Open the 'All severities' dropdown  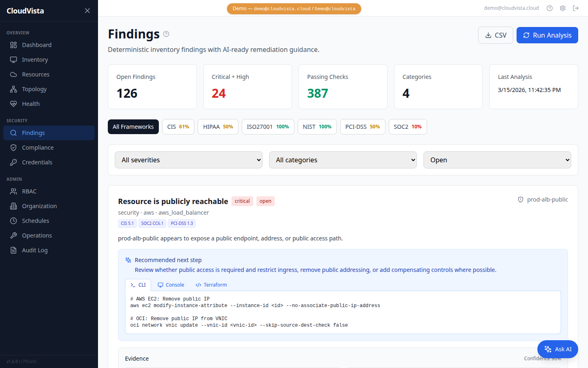[x=188, y=160]
